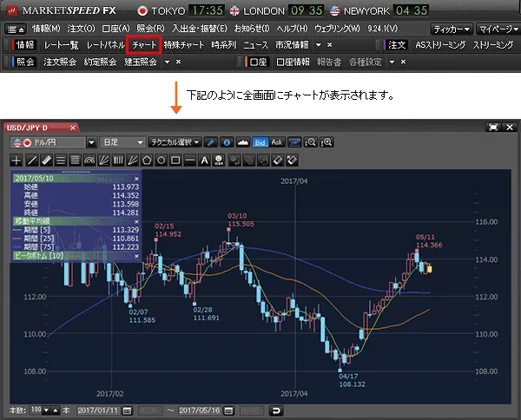Choose the circle shape drawing tool
This screenshot has height=420, width=521.
point(161,160)
